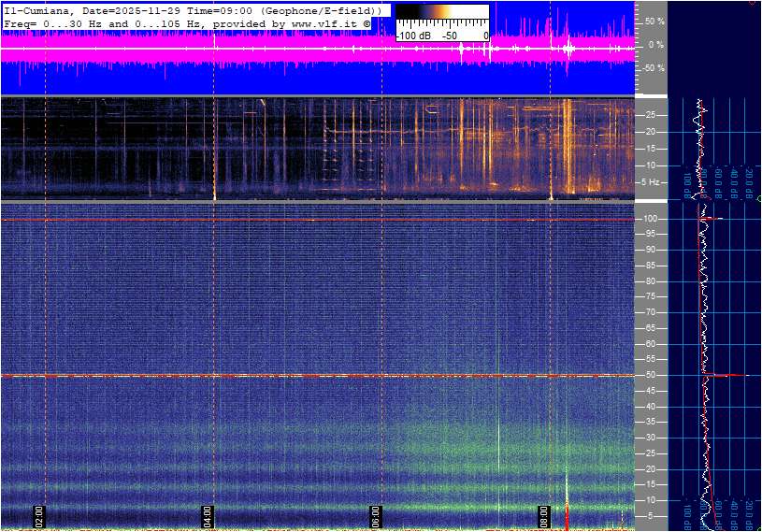Image resolution: width=762 pixels, height=532 pixels.
Task: Click the 06:00 time marker label
Action: pyautogui.click(x=376, y=515)
